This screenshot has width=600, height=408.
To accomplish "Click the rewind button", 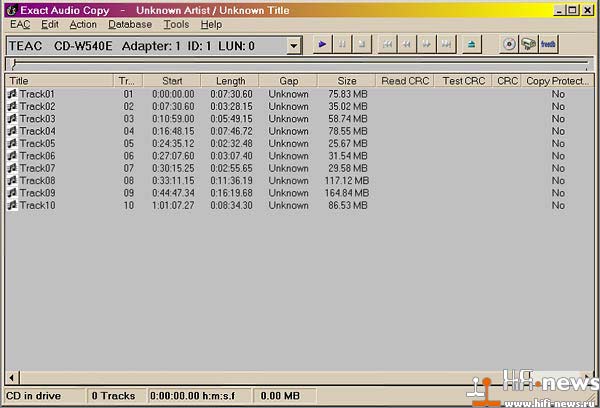I will (x=407, y=45).
